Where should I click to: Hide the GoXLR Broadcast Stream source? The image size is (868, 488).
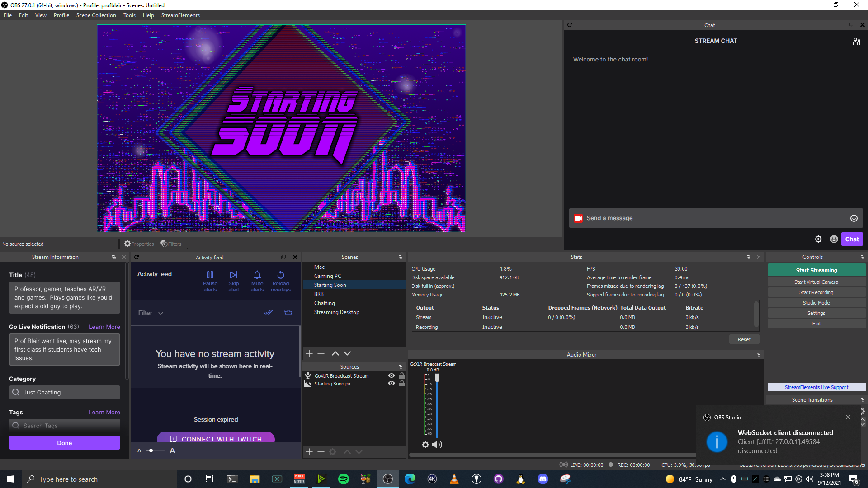pyautogui.click(x=392, y=375)
